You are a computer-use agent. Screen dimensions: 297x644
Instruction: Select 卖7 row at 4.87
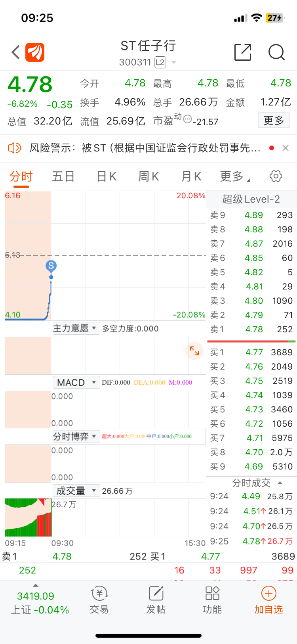(251, 243)
